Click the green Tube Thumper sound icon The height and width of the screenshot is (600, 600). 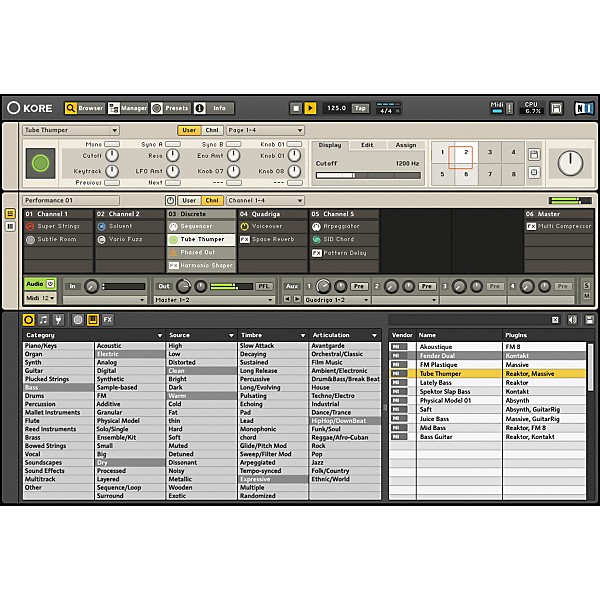click(41, 163)
